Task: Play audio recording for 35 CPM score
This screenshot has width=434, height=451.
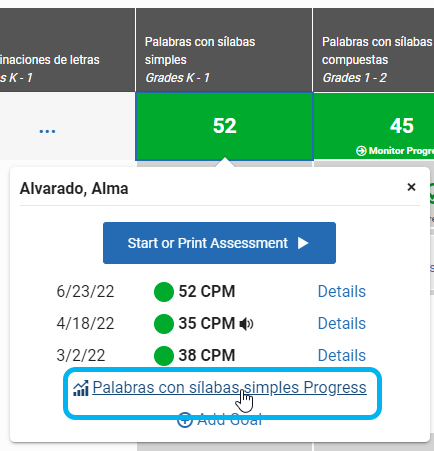Action: click(246, 324)
